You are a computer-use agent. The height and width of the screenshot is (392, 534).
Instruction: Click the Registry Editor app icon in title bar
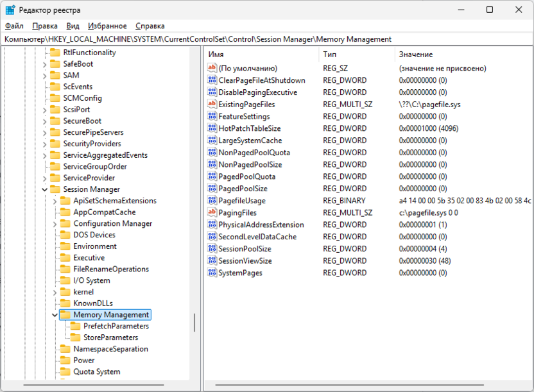pyautogui.click(x=10, y=10)
